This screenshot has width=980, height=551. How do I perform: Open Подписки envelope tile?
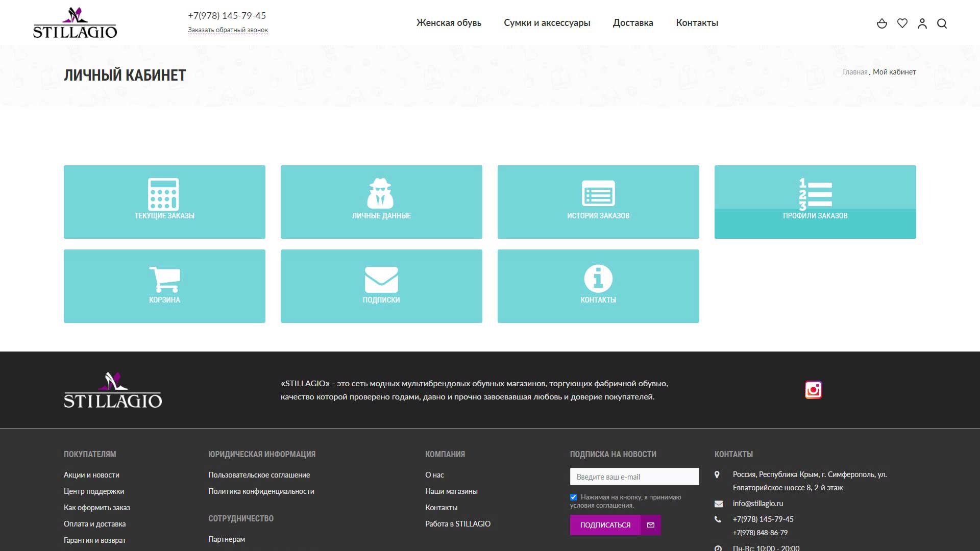pos(381,286)
